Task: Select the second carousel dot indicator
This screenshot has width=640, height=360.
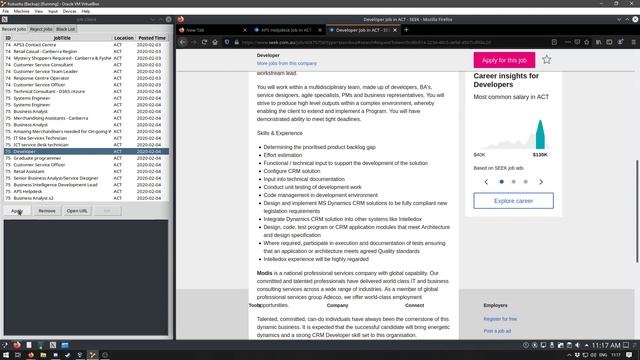Action: [x=513, y=182]
